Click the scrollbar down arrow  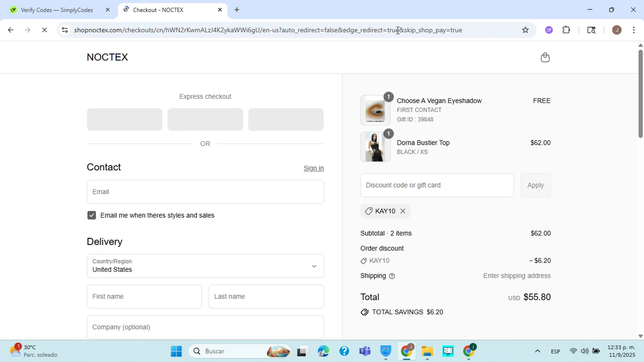640,336
